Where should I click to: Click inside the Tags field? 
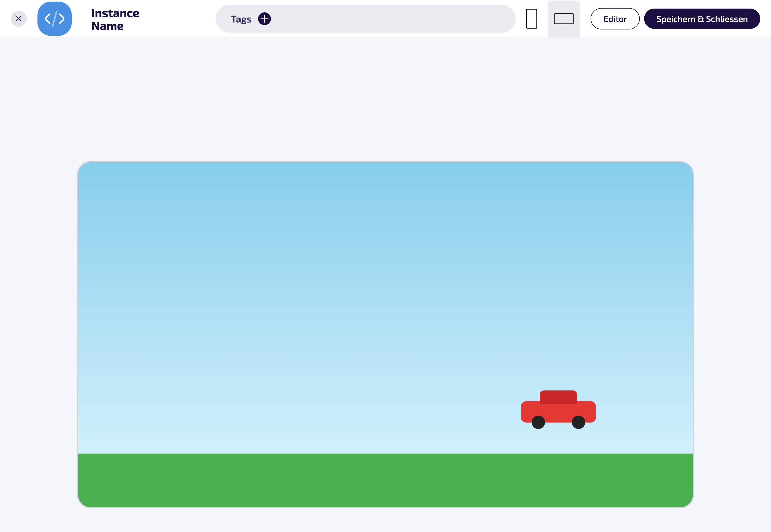[x=365, y=19]
